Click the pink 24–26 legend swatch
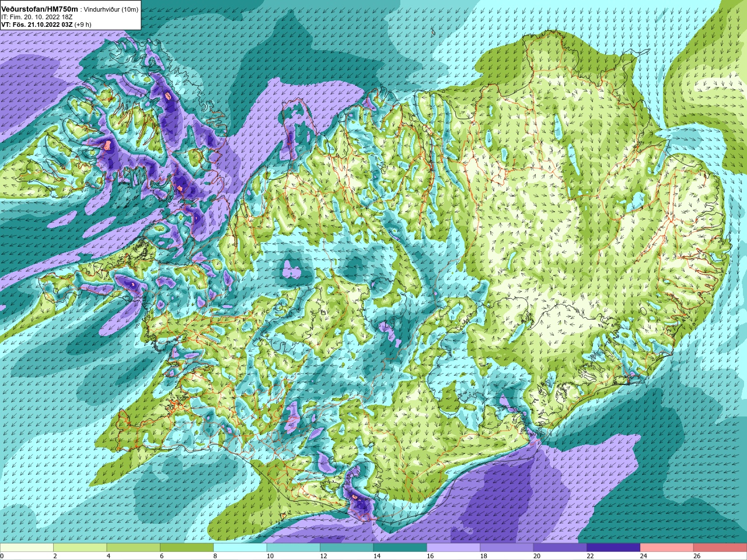Screen dimensions: 747x560 (667, 548)
